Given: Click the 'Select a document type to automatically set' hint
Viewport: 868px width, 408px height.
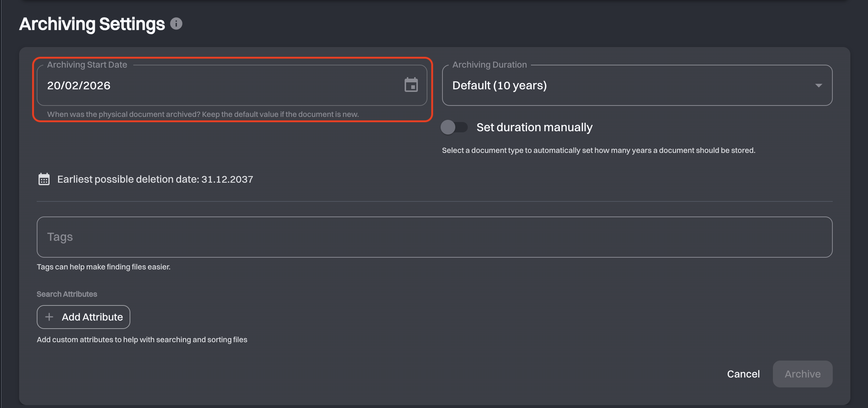Looking at the screenshot, I should point(598,150).
